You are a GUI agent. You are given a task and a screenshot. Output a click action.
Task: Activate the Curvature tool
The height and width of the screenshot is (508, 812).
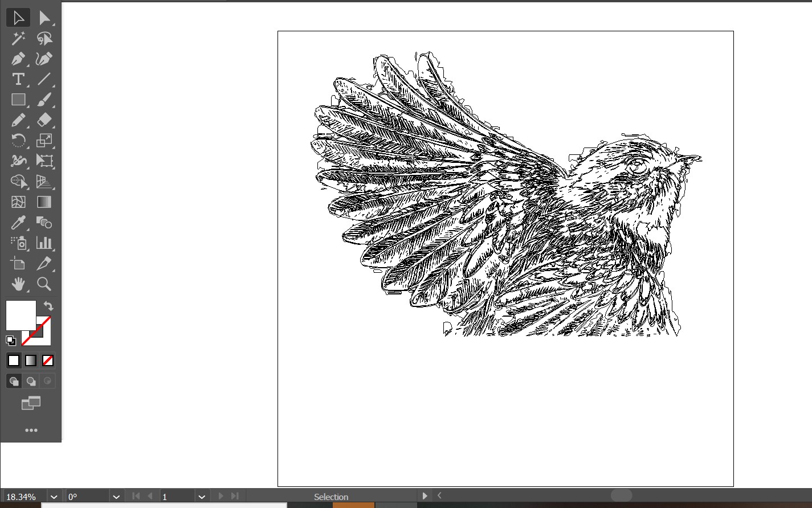(x=44, y=59)
